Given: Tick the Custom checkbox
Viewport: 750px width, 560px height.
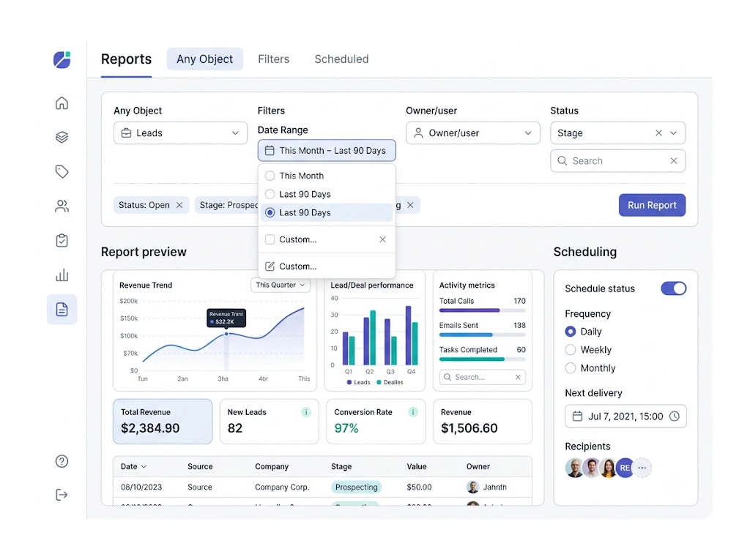Looking at the screenshot, I should coord(270,239).
